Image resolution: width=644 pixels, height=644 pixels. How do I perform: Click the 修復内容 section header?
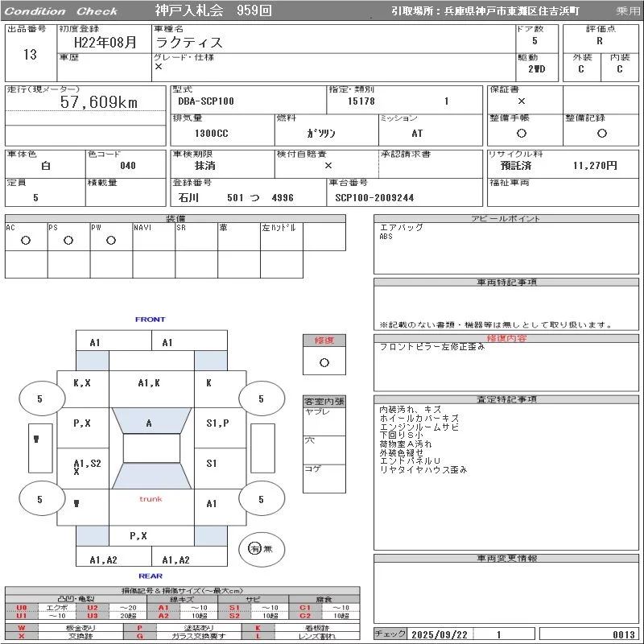[507, 339]
